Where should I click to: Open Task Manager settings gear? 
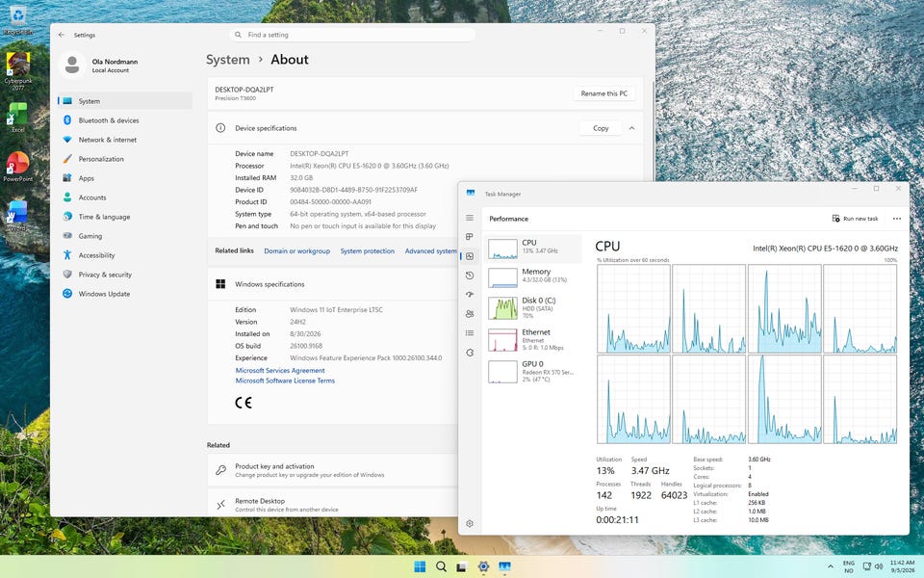tap(470, 523)
